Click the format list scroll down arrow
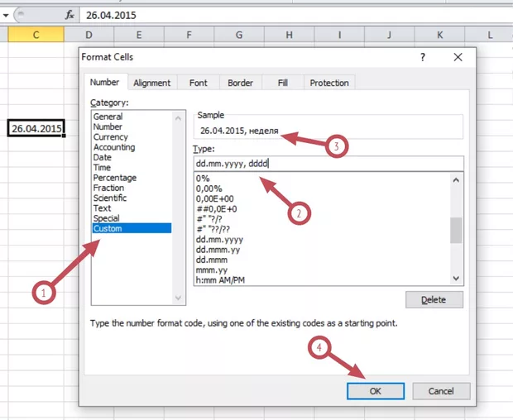The image size is (513, 420). [456, 278]
